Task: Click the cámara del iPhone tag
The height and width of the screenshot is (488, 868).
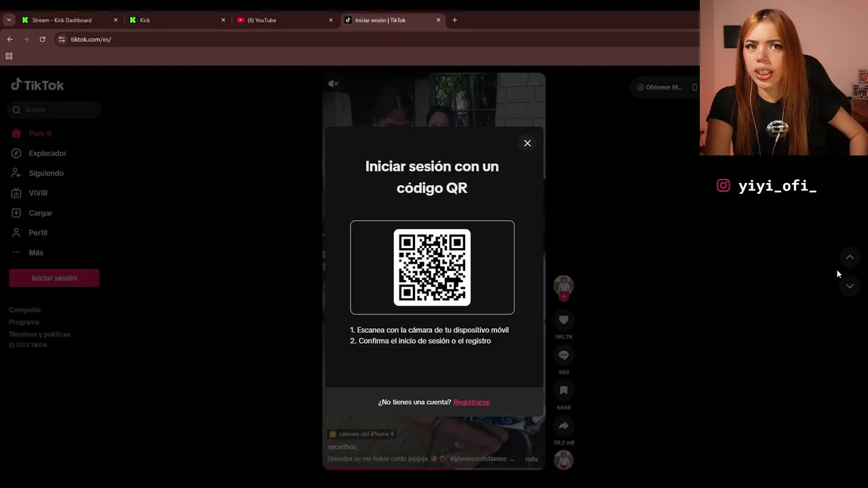Action: [x=361, y=434]
